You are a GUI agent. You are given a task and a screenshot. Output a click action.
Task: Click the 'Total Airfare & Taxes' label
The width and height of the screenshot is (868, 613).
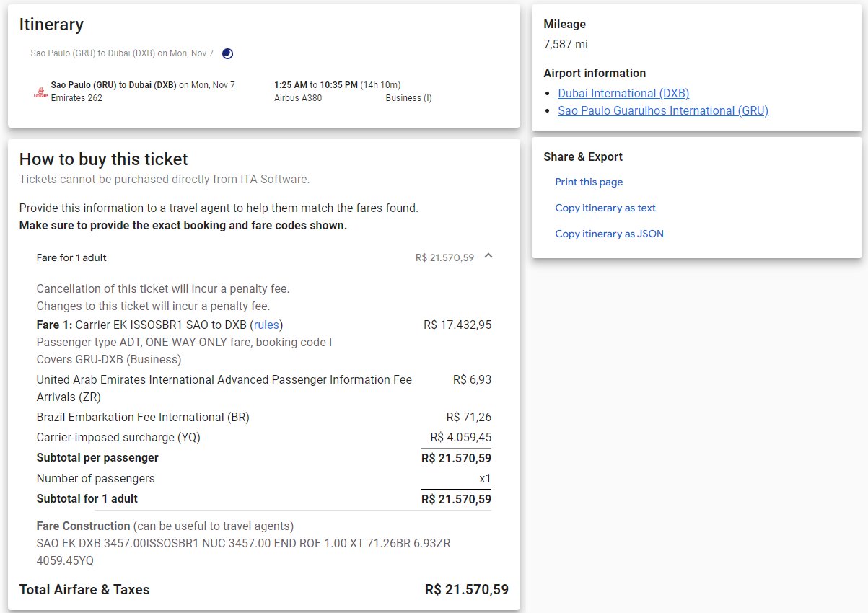(84, 589)
